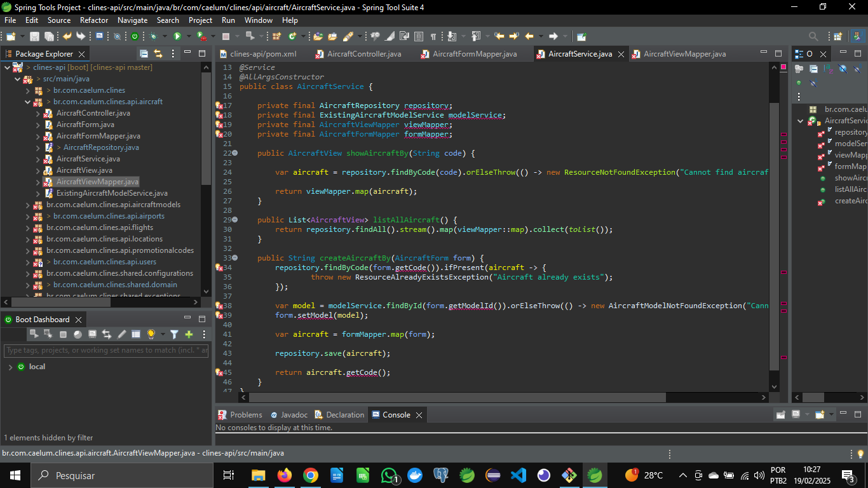The height and width of the screenshot is (488, 868).
Task: Toggle Block Selection Mode toolbar icon
Action: pyautogui.click(x=419, y=36)
